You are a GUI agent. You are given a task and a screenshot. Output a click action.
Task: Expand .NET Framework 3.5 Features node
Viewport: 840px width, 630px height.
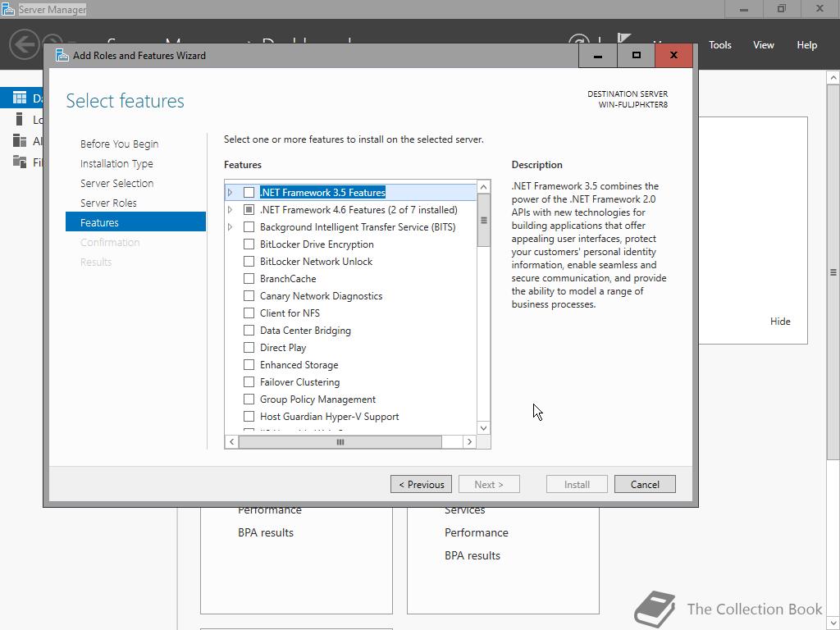(230, 192)
